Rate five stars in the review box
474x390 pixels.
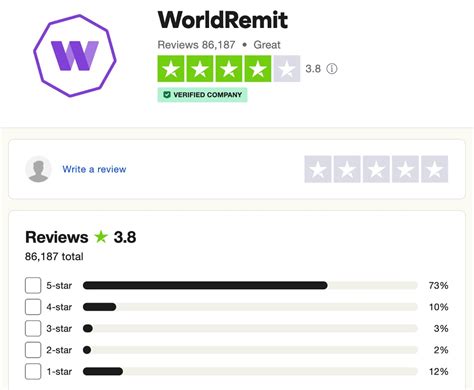[x=434, y=169]
